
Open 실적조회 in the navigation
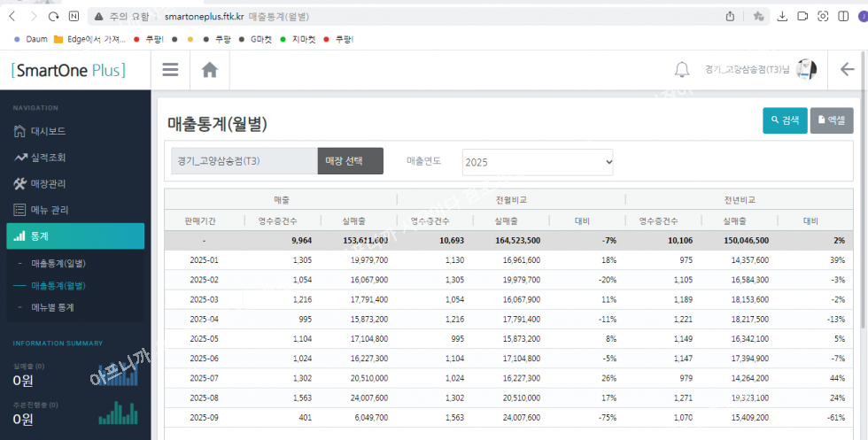point(48,158)
